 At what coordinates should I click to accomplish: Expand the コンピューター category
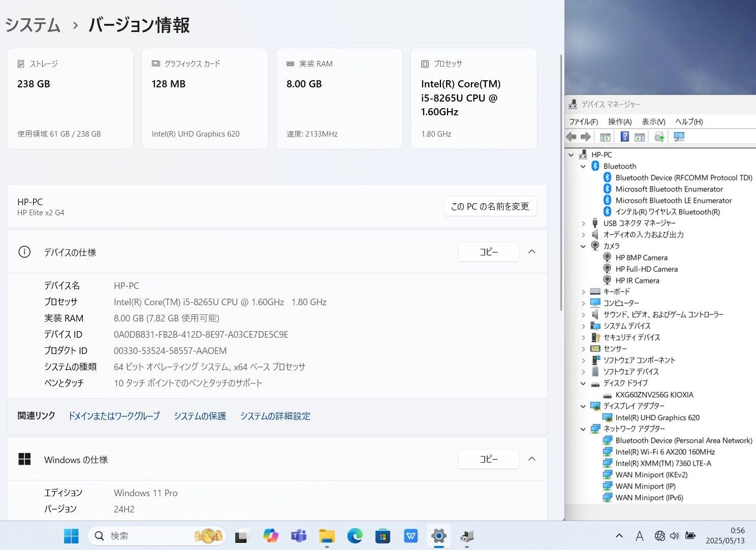(583, 303)
